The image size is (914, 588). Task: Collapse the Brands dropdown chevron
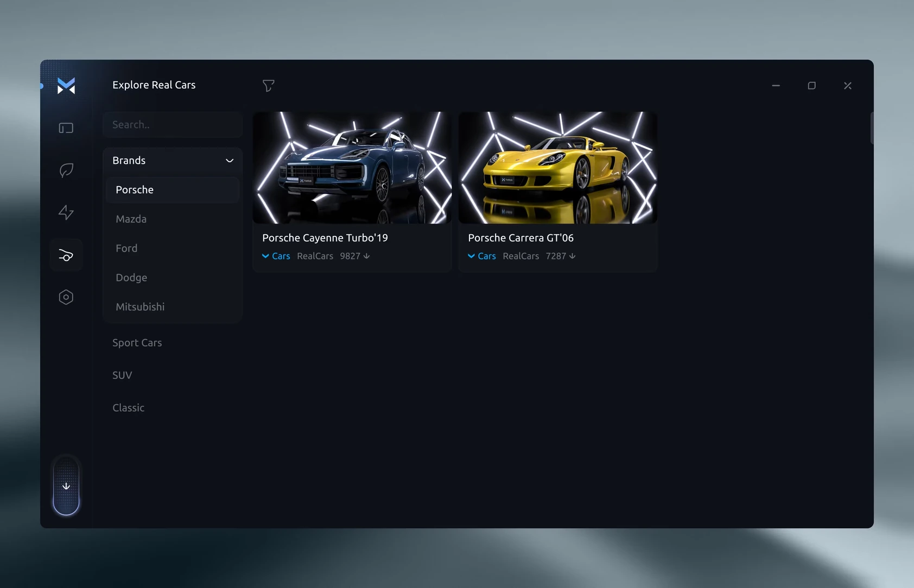230,161
